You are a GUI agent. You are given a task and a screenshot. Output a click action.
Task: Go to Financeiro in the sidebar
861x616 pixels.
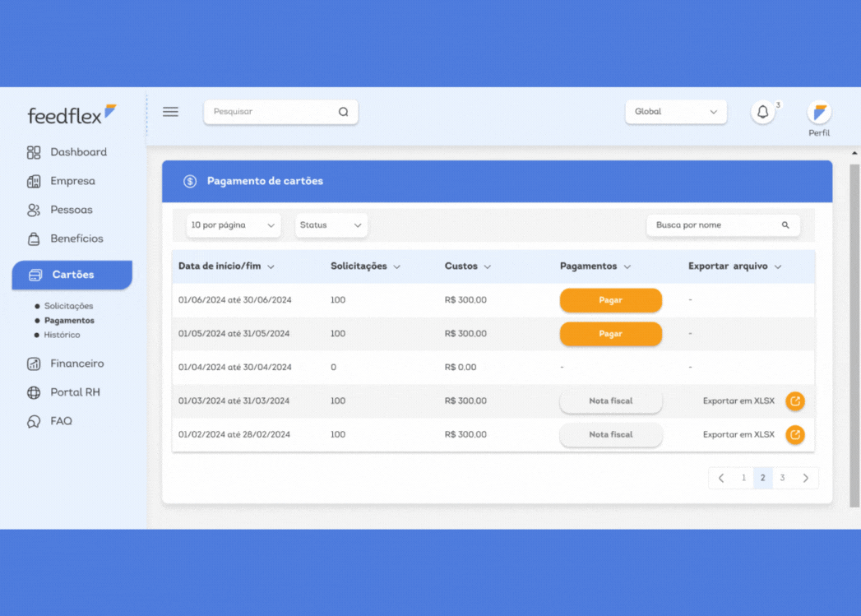click(76, 364)
